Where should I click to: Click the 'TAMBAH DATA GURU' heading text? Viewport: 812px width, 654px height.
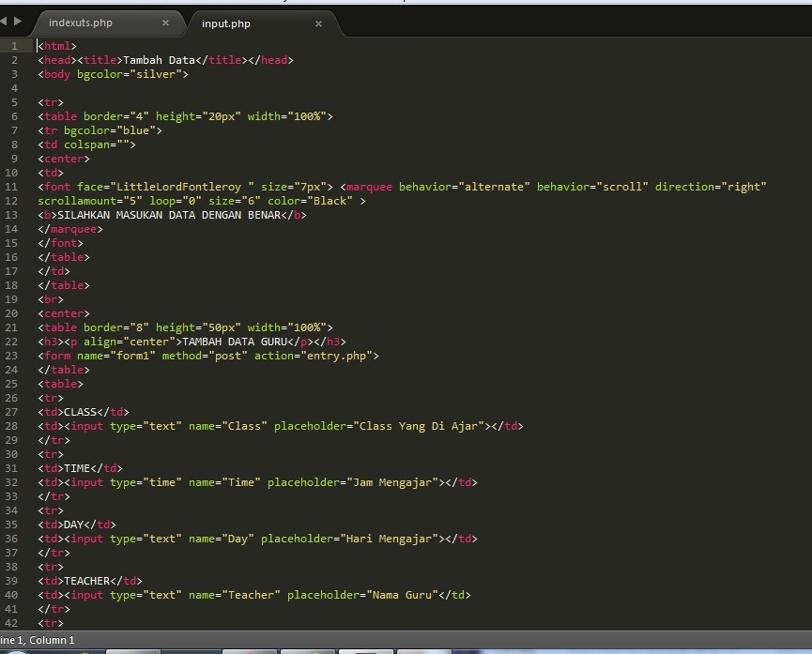[235, 342]
